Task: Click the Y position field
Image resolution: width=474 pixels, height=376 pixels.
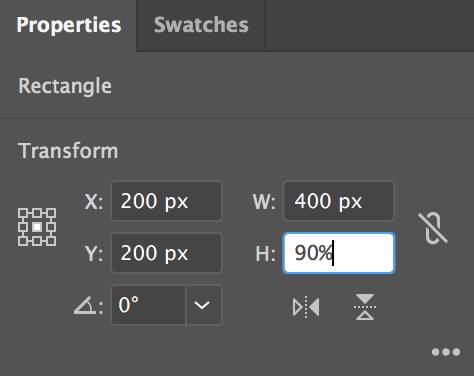Action: 166,253
